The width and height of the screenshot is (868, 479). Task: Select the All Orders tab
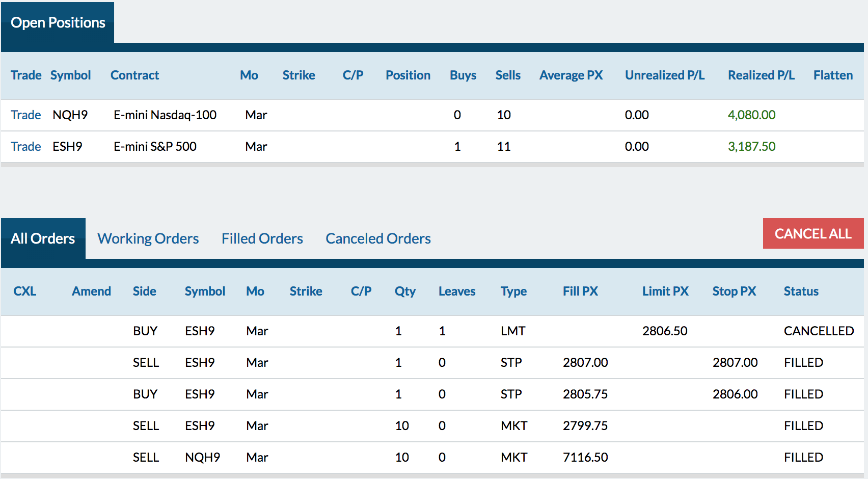[x=43, y=238]
